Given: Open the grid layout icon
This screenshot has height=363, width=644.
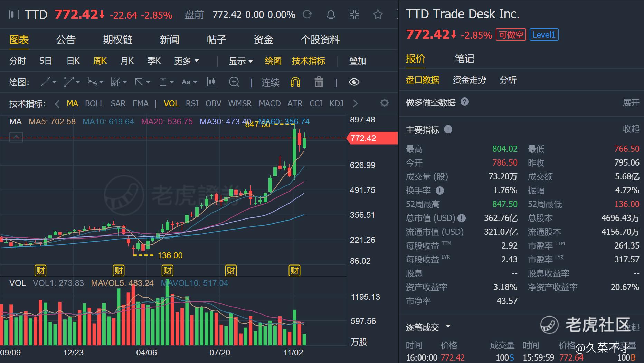Looking at the screenshot, I should (x=354, y=15).
